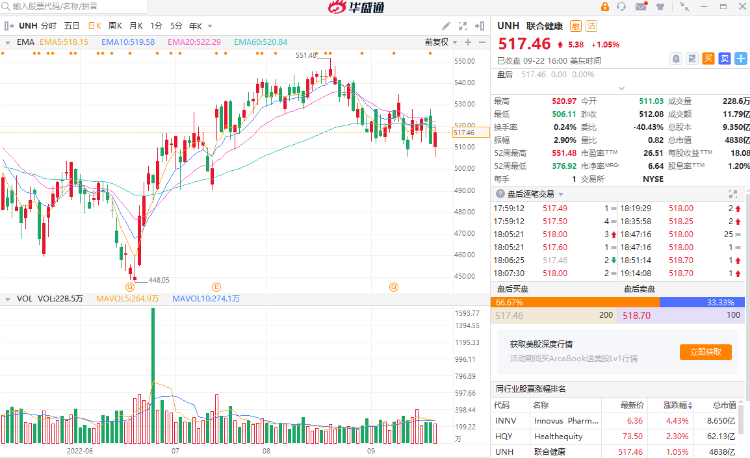Open the mail messages icon
The width and height of the screenshot is (750, 458).
pos(641,6)
